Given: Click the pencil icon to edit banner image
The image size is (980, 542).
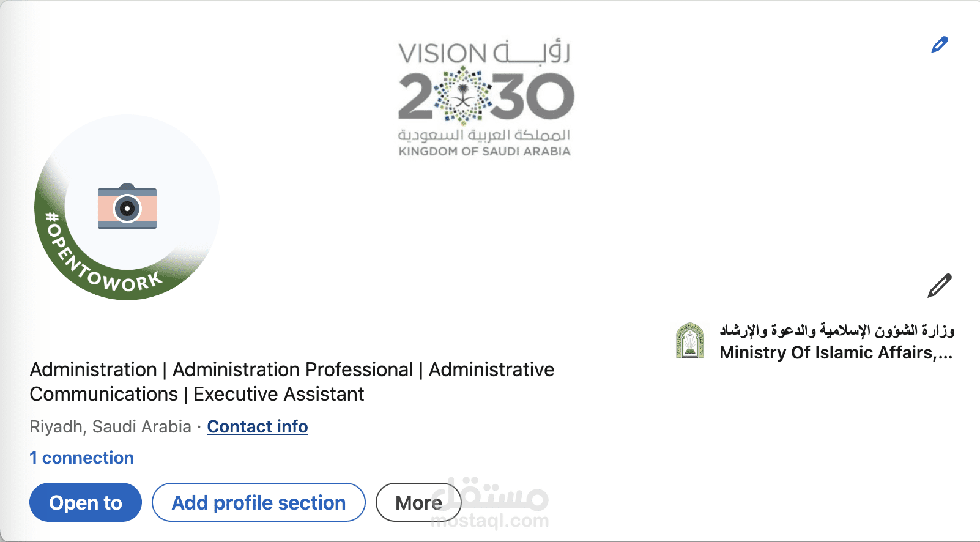Looking at the screenshot, I should point(940,43).
